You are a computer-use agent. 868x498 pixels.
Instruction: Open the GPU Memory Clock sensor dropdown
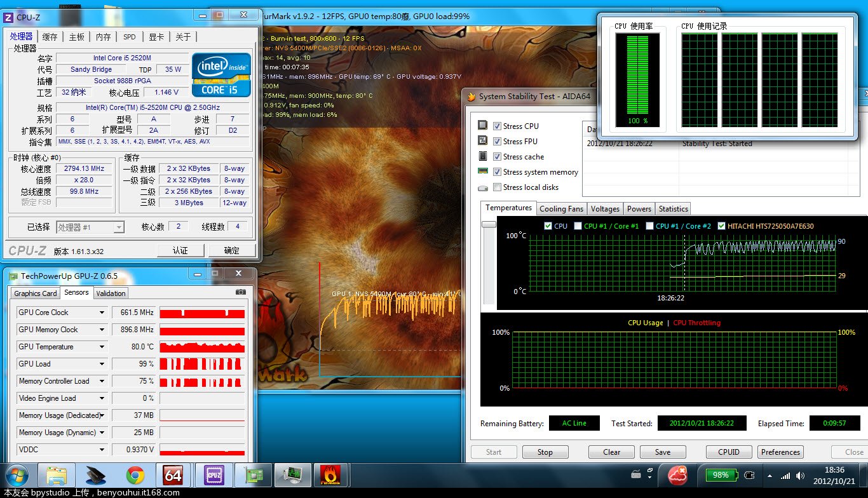tap(102, 330)
